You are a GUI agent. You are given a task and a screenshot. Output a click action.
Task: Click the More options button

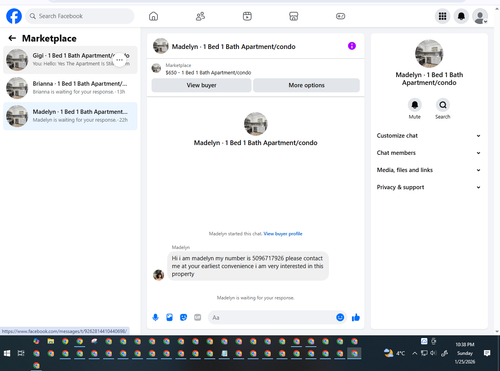point(306,85)
